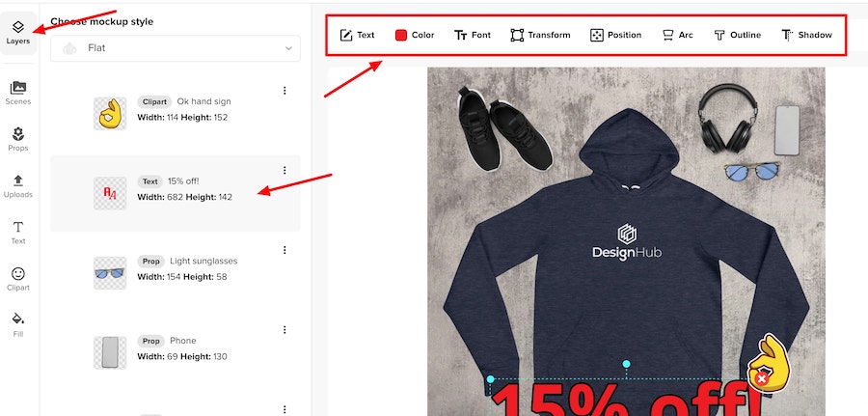Select the Arc text tool
Image resolution: width=868 pixels, height=416 pixels.
tap(678, 35)
